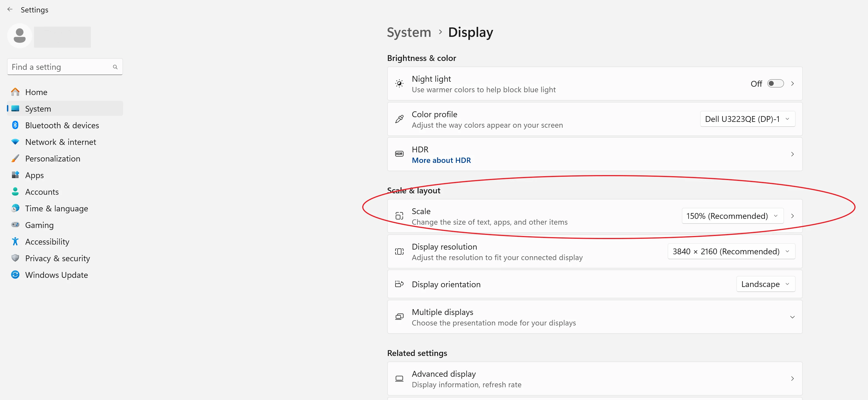This screenshot has width=868, height=400.
Task: Open the More about HDR link
Action: click(x=441, y=160)
